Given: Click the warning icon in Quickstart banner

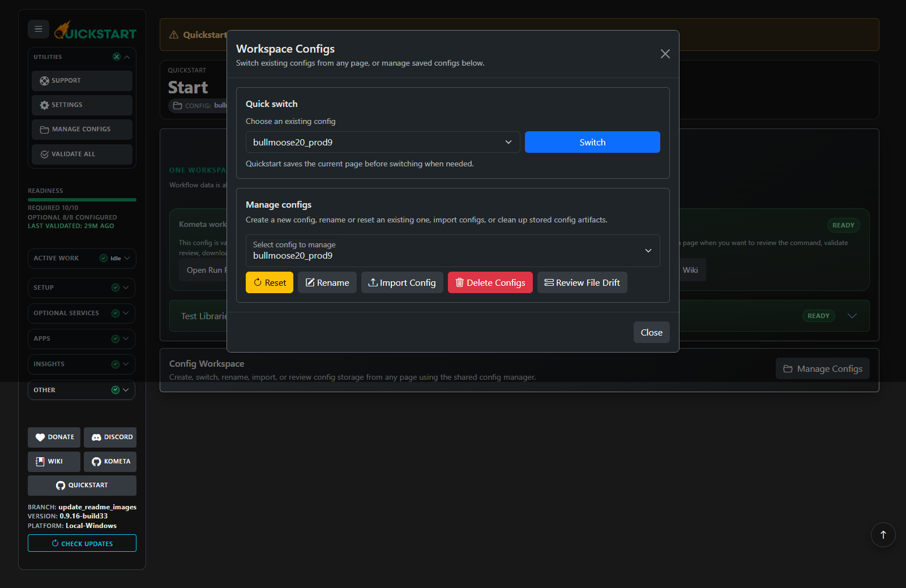Looking at the screenshot, I should [174, 35].
